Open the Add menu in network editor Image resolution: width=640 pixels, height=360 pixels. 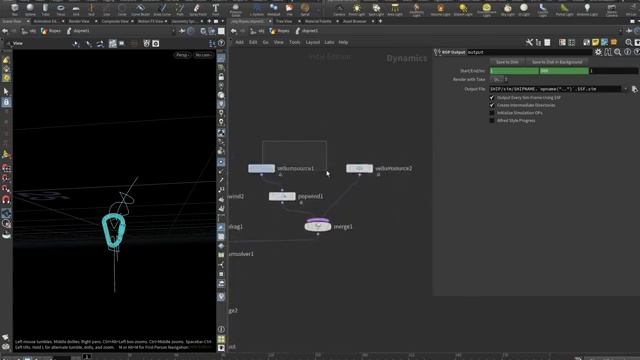click(240, 42)
